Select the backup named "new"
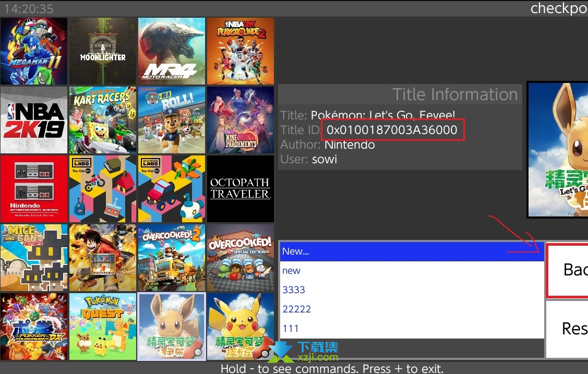Screen dimensions: 588x374 (412, 271)
